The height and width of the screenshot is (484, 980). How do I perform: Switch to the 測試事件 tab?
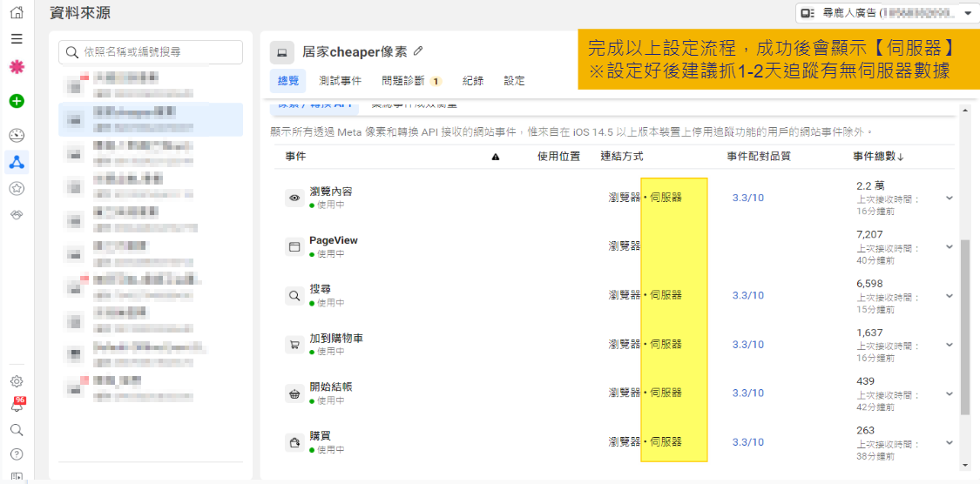(x=340, y=81)
